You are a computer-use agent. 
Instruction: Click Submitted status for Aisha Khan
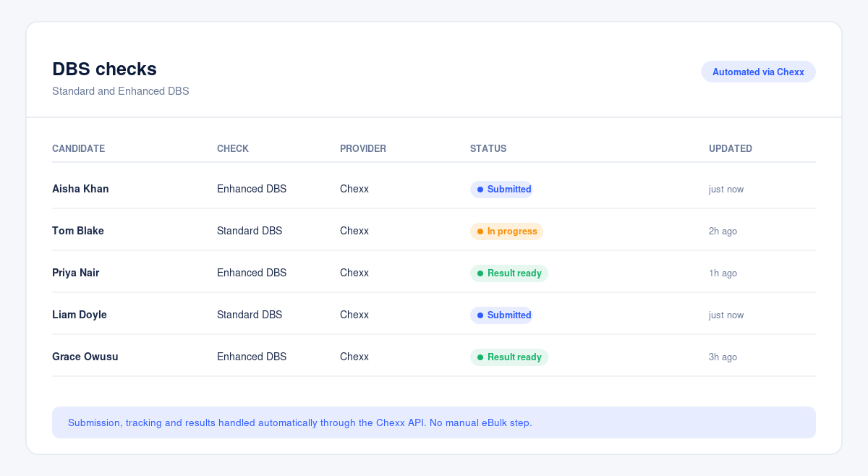point(501,190)
